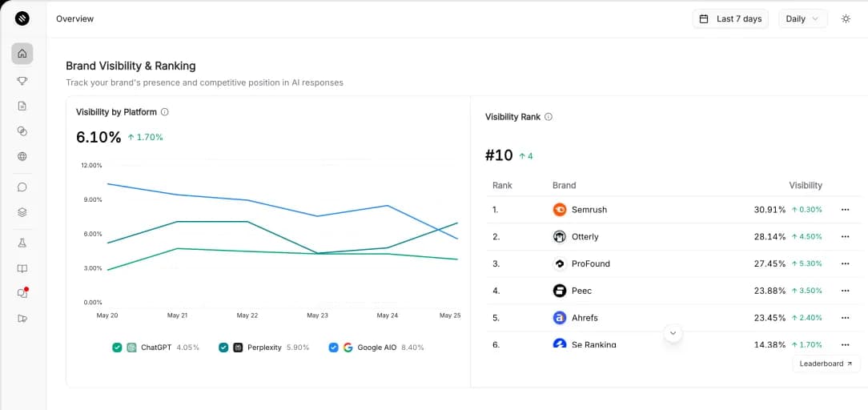Click the Otterly brand logo

(560, 237)
